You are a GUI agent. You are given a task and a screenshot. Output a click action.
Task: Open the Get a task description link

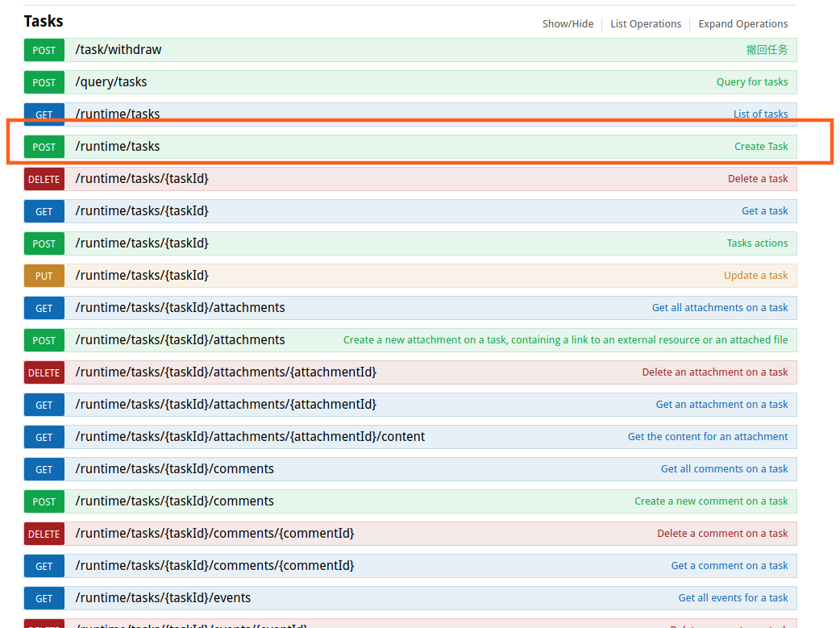[764, 210]
